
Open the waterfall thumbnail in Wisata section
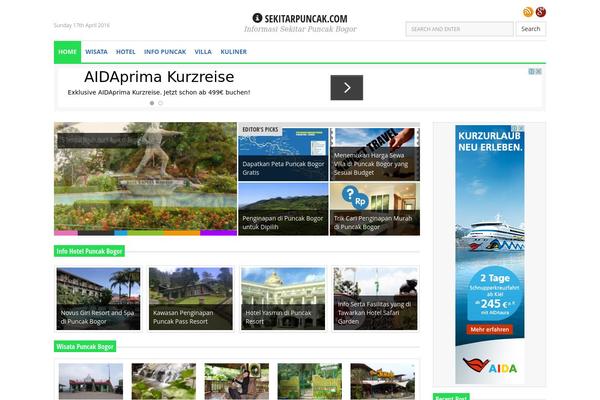click(x=164, y=381)
